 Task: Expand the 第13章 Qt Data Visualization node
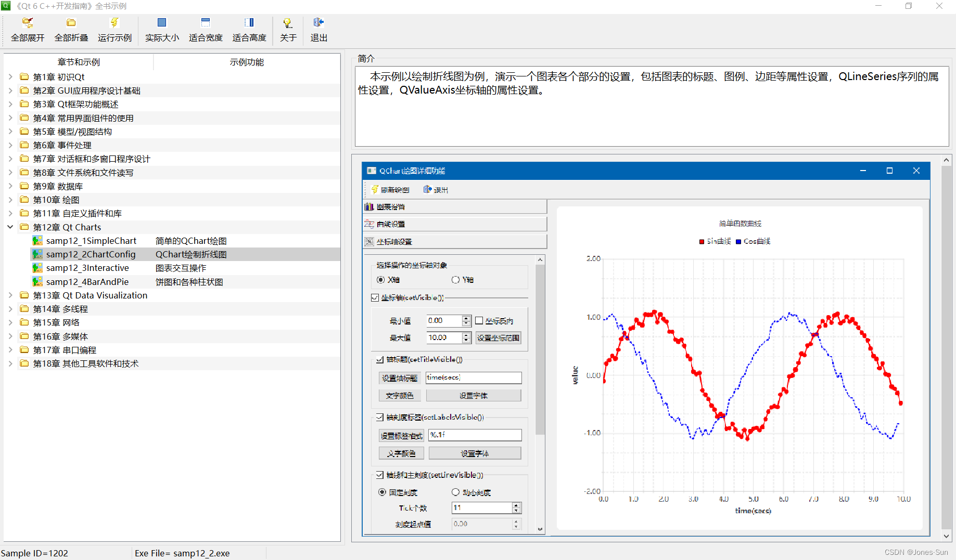pos(10,295)
